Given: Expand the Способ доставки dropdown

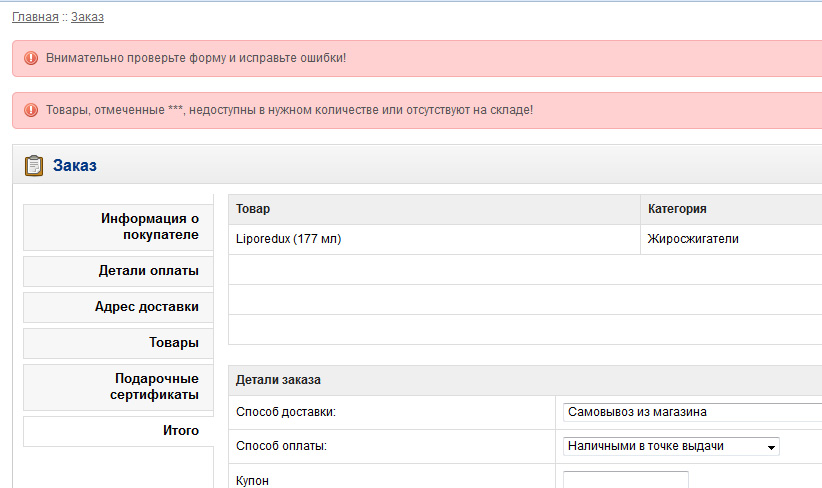Looking at the screenshot, I should [x=690, y=412].
